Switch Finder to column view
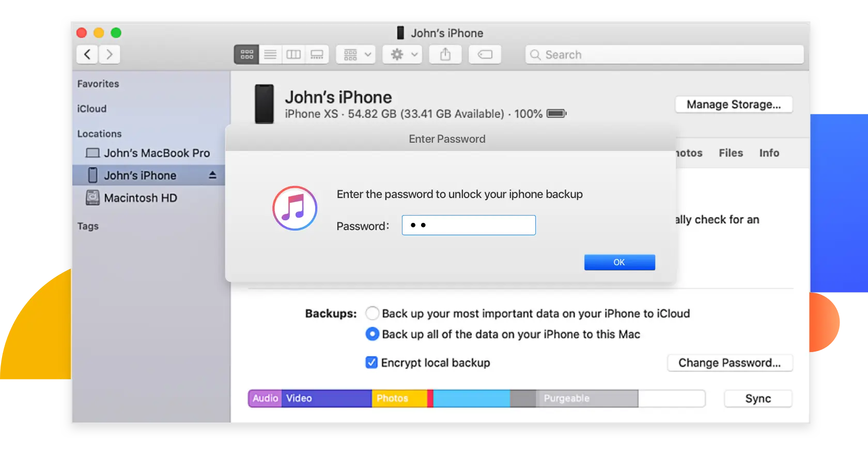 [x=293, y=54]
